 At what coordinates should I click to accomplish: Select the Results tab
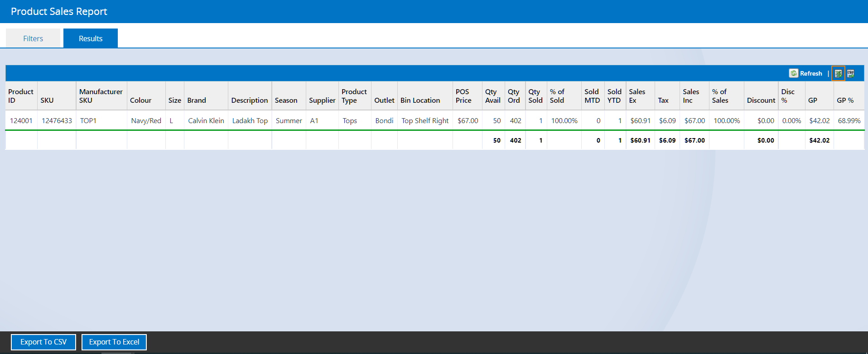pos(91,38)
